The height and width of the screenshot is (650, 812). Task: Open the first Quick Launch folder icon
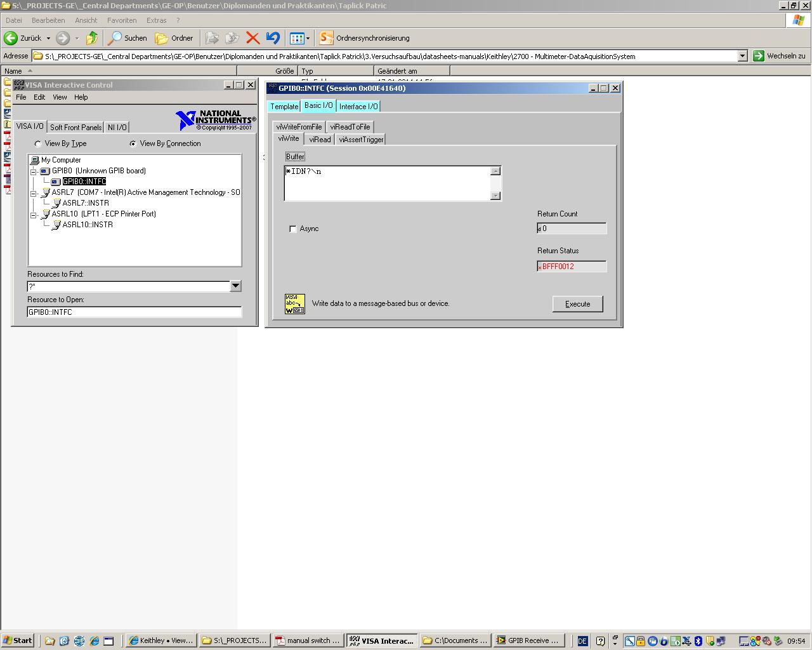click(49, 641)
